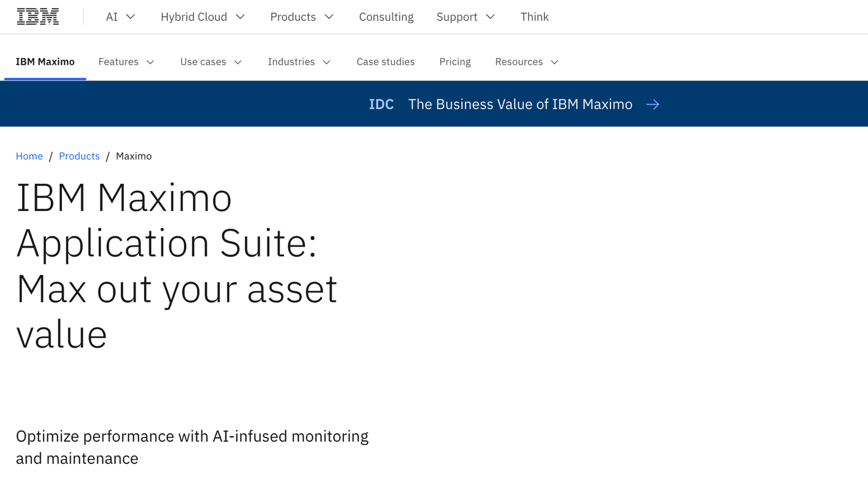Screen dimensions: 868x488
Task: Open the Think menu item
Action: coord(534,17)
